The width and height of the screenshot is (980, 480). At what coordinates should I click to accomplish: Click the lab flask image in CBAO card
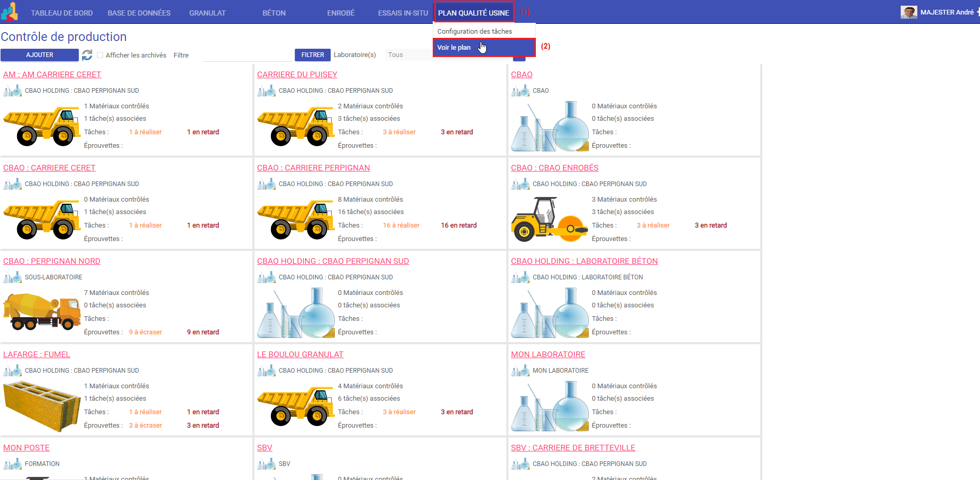[550, 126]
